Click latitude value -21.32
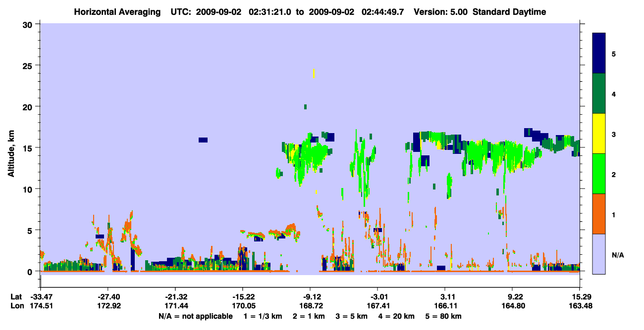Image resolution: width=644 pixels, height=330 pixels. (175, 297)
